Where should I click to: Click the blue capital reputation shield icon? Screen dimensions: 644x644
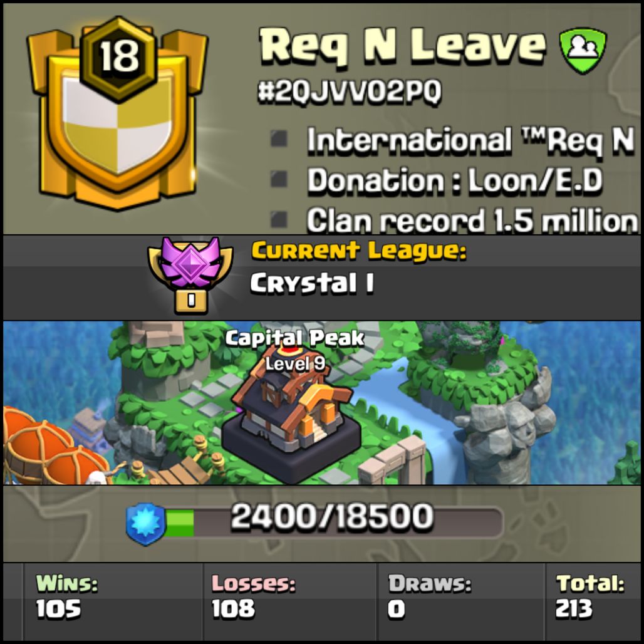(x=145, y=524)
